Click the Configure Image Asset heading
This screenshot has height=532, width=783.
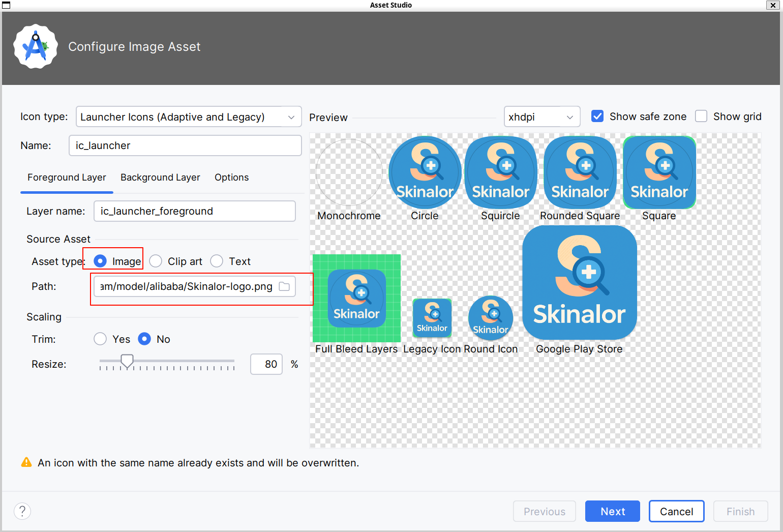point(134,46)
